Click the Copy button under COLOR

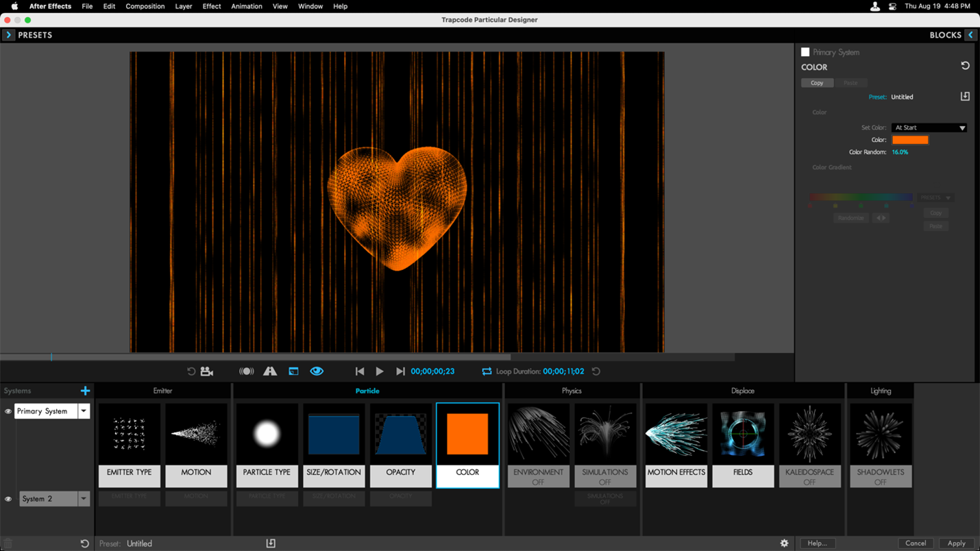pos(817,83)
